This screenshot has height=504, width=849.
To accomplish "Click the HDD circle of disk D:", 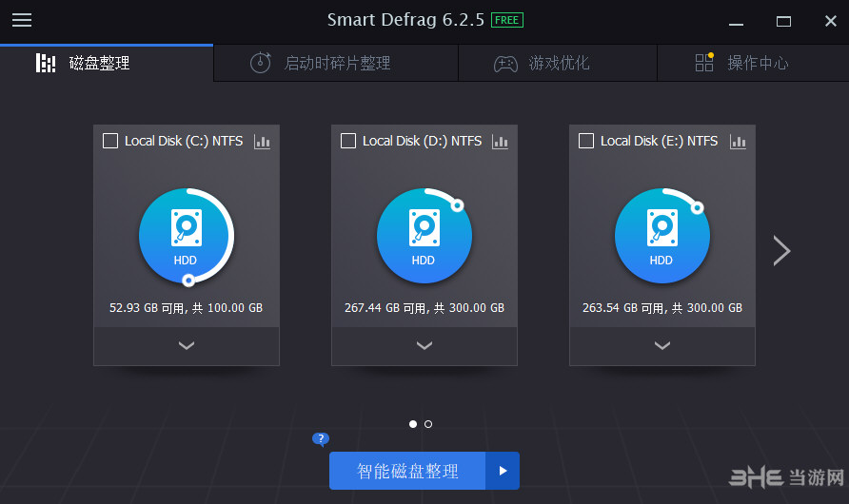I will (x=424, y=236).
